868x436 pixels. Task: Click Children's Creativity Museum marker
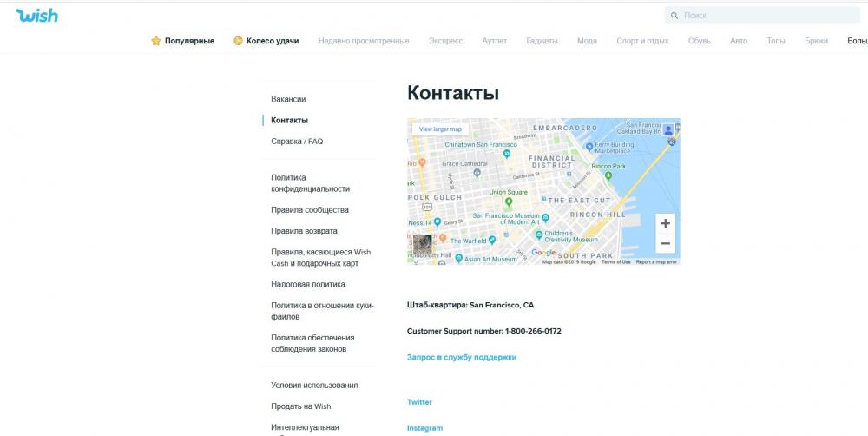click(539, 235)
